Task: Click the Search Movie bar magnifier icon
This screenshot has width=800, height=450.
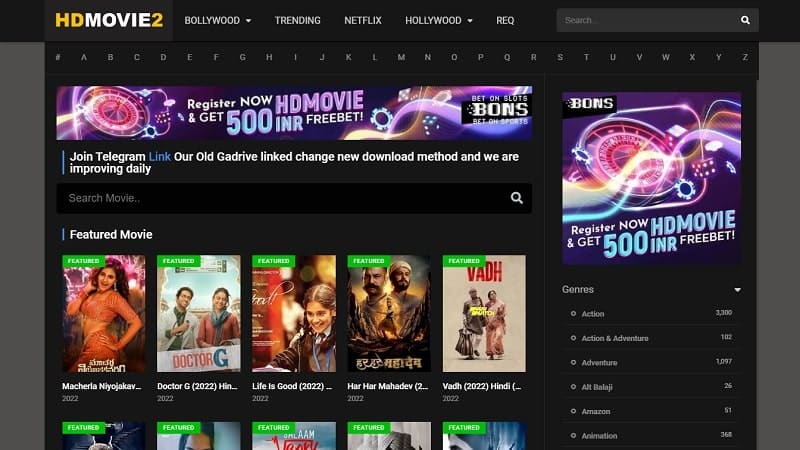Action: pos(517,198)
